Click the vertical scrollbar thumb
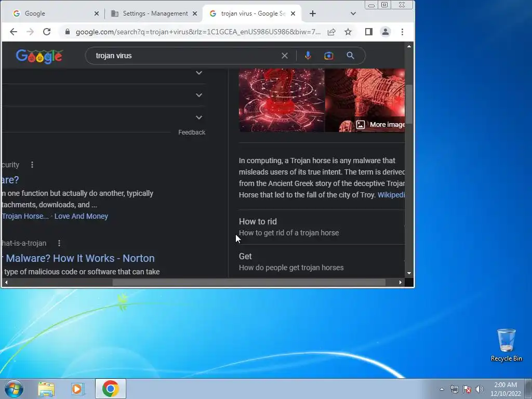532x399 pixels. point(409,104)
